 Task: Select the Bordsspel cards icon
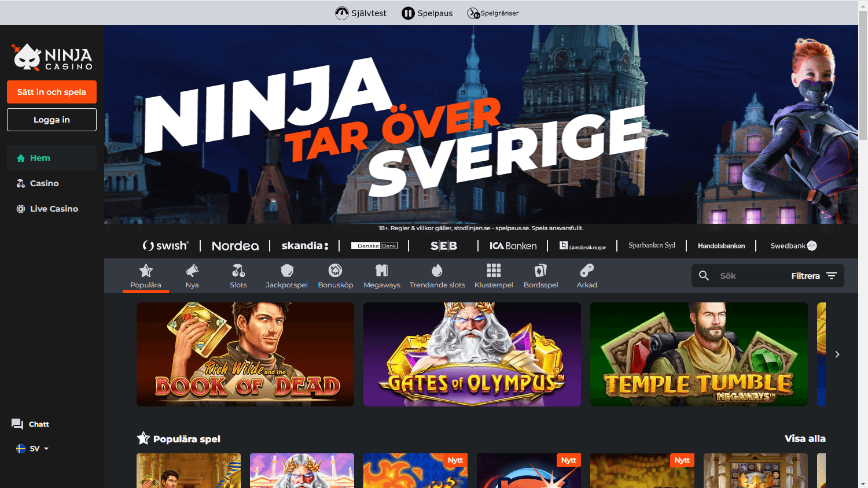point(541,270)
